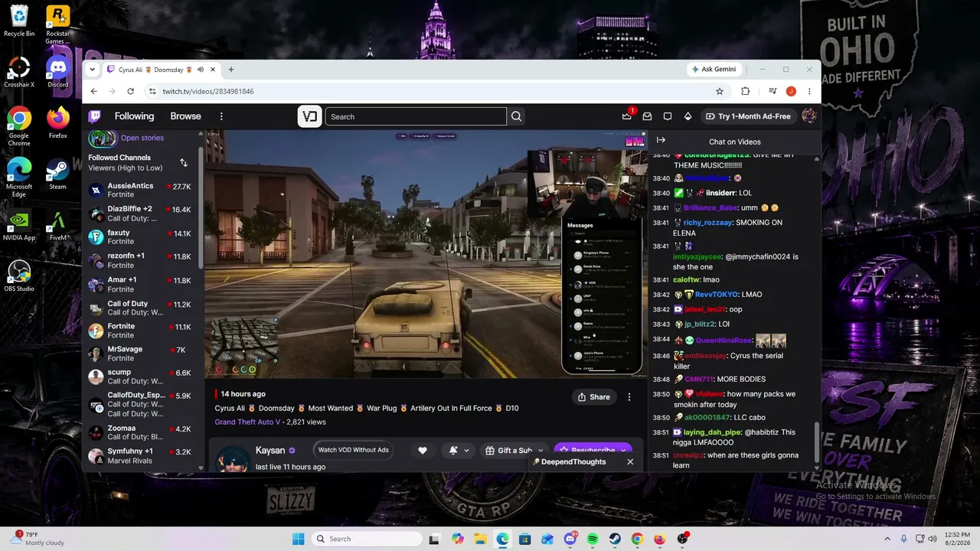The image size is (980, 551).
Task: Switch to the Following tab
Action: 134,116
